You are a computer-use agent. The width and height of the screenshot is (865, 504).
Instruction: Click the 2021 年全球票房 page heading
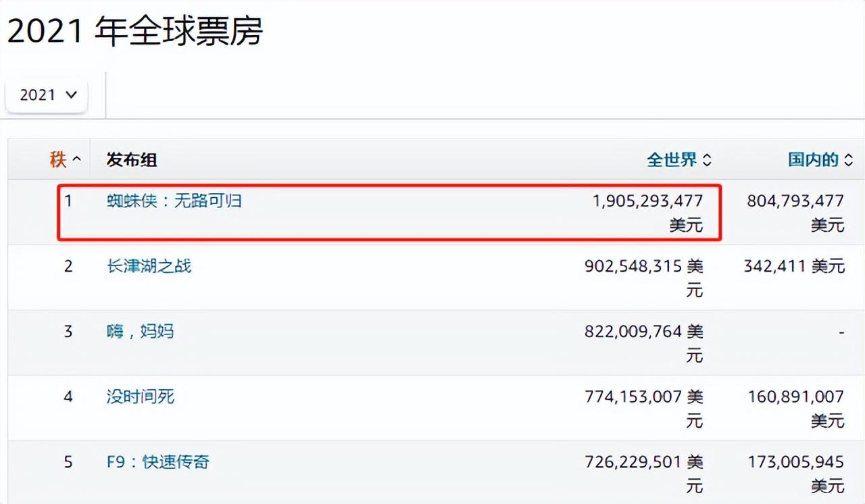point(135,31)
